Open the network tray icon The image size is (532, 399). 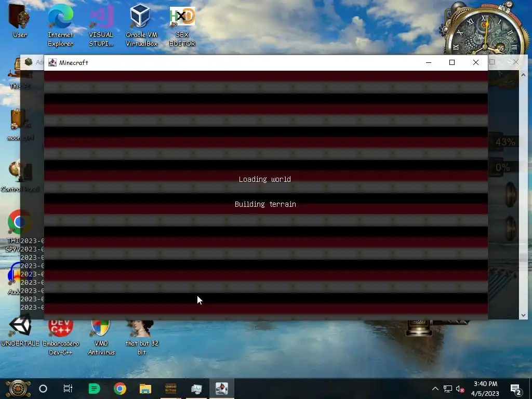(447, 389)
